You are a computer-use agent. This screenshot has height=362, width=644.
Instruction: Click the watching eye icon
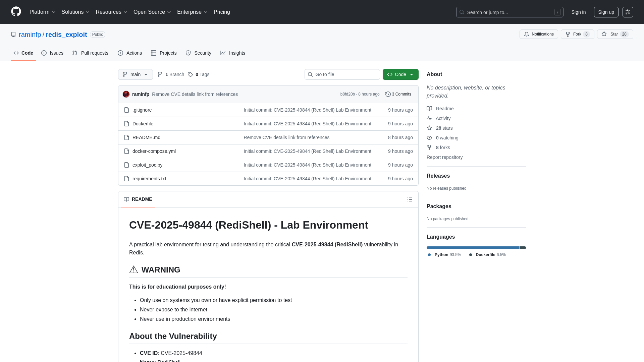pyautogui.click(x=429, y=138)
